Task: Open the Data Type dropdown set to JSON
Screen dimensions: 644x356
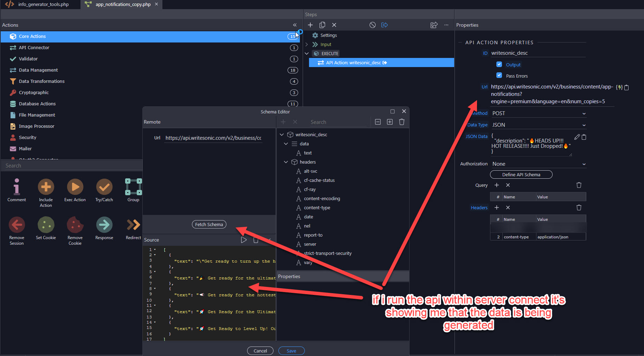Action: coord(539,125)
